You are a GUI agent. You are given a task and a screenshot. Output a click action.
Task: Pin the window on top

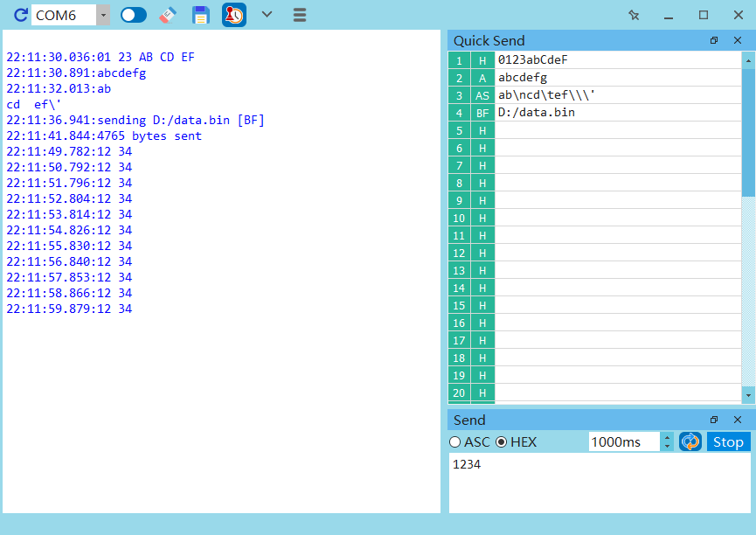tap(634, 15)
